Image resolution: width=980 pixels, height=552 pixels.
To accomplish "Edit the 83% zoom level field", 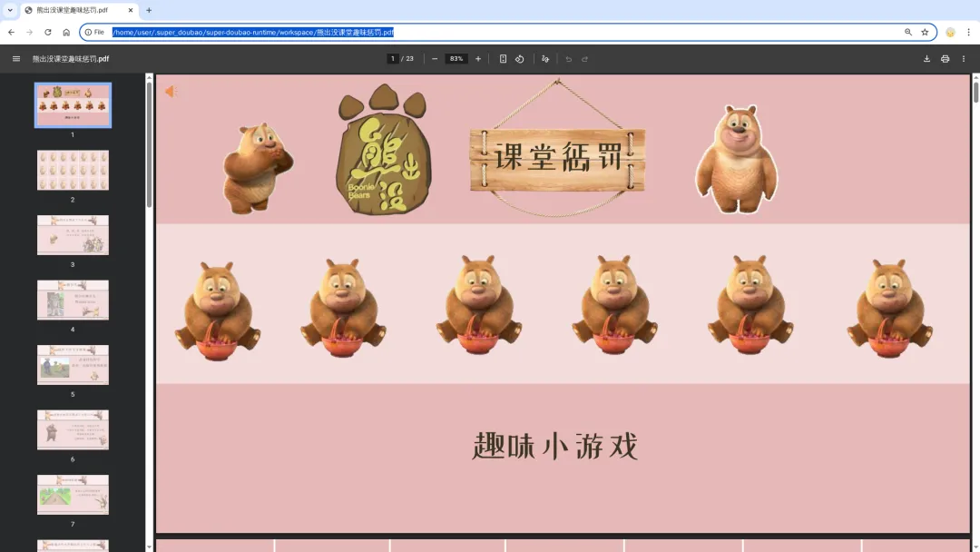I will coord(456,59).
